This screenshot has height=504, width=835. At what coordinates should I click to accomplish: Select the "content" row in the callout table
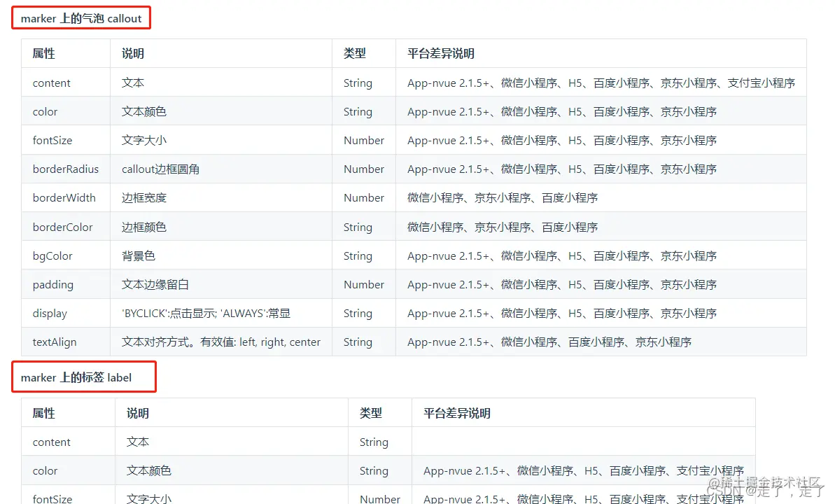[x=51, y=83]
